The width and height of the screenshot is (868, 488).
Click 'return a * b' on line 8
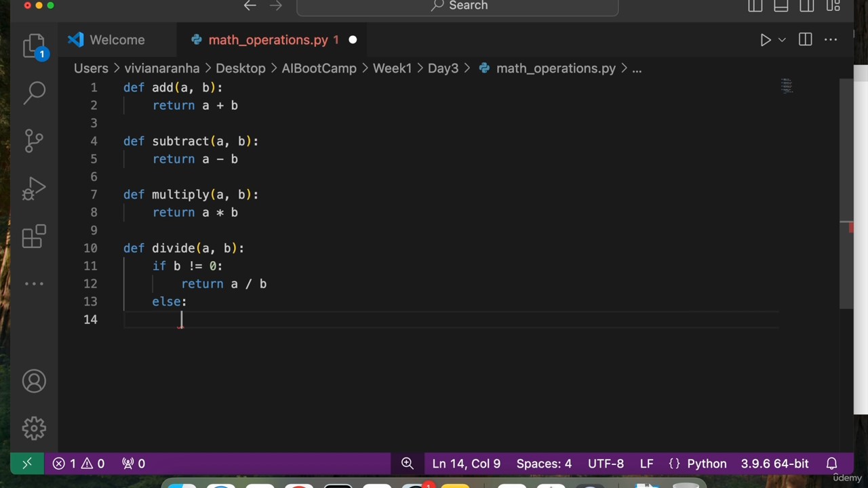195,212
